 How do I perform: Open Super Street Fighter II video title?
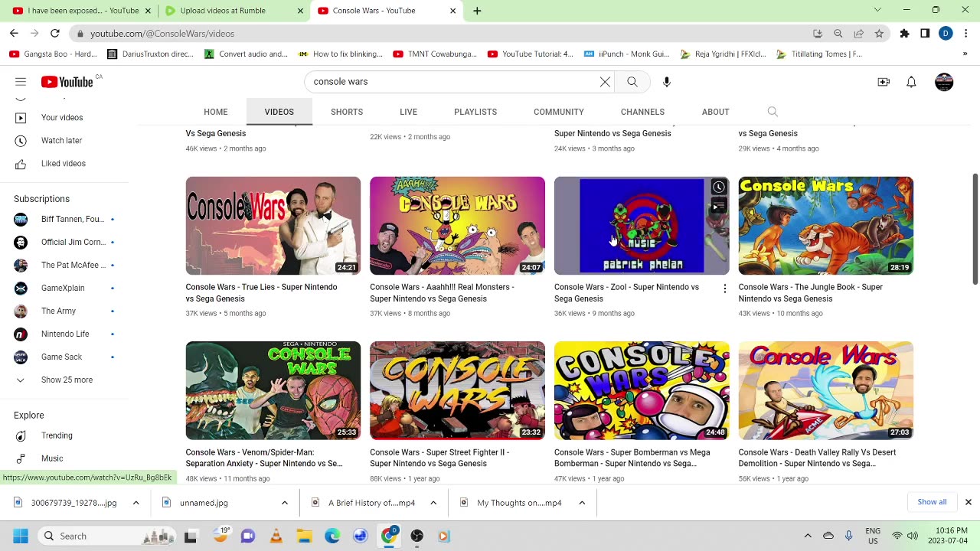point(439,458)
